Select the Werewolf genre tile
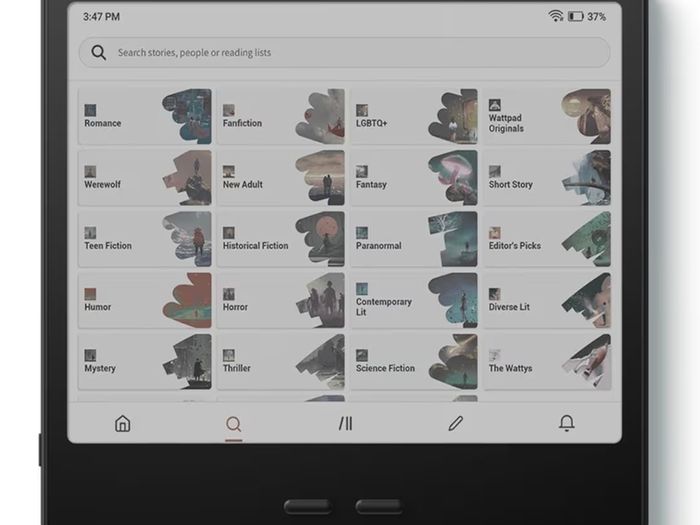 (145, 178)
